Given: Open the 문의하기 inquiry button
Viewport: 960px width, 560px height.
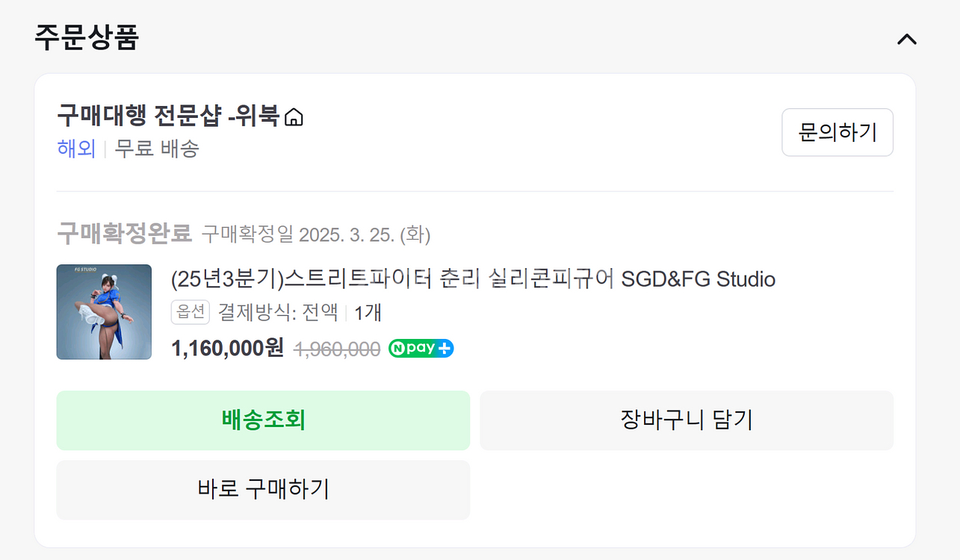Looking at the screenshot, I should click(837, 132).
